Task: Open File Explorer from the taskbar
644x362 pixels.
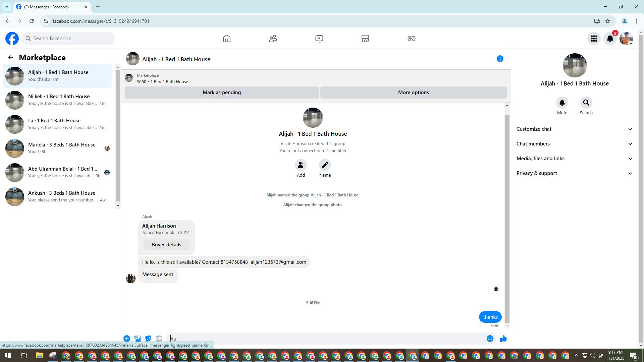Action: (x=39, y=356)
